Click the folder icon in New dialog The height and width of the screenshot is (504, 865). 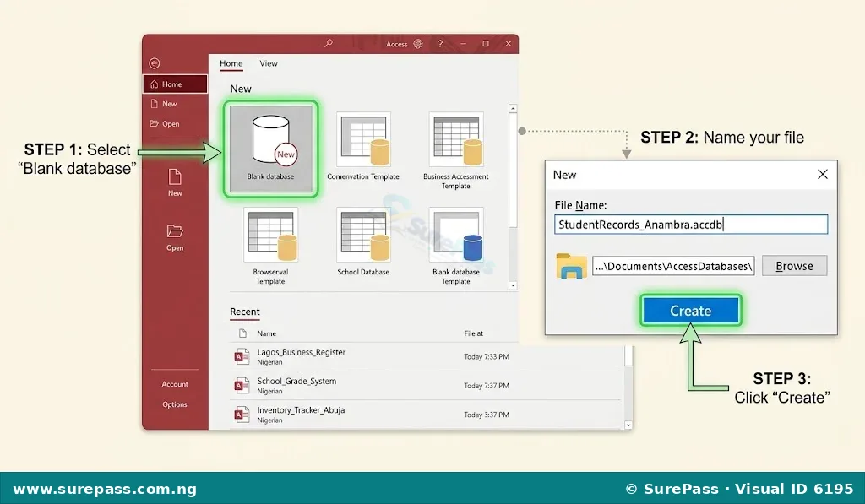[x=571, y=266]
